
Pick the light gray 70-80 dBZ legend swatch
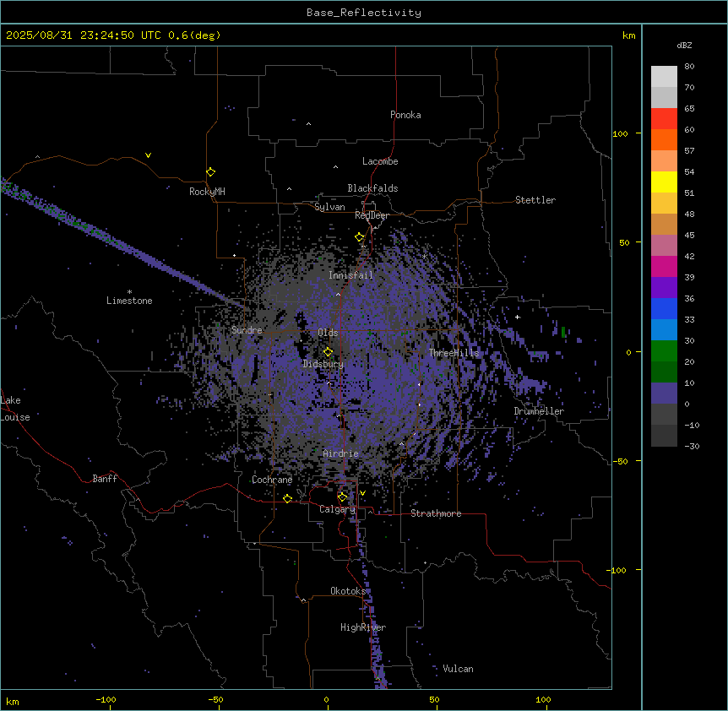coord(664,77)
